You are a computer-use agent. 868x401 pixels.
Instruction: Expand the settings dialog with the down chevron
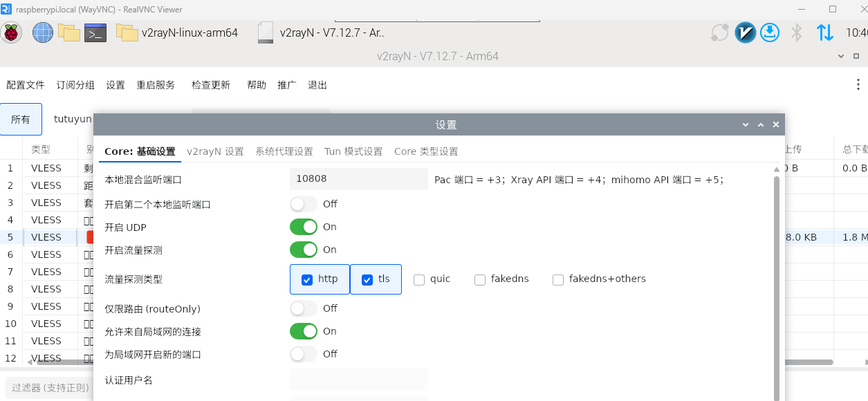pyautogui.click(x=745, y=124)
